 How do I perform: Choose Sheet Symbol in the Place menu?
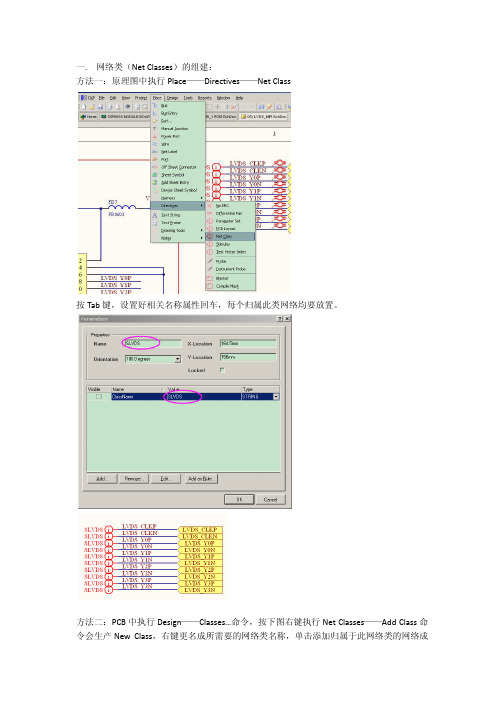[x=178, y=175]
